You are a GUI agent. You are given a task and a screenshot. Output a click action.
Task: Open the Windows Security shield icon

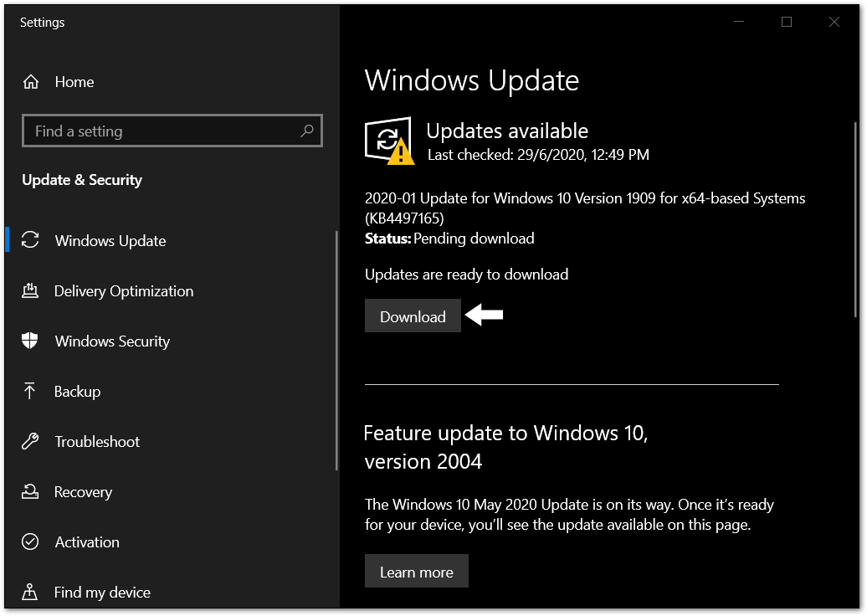click(31, 341)
